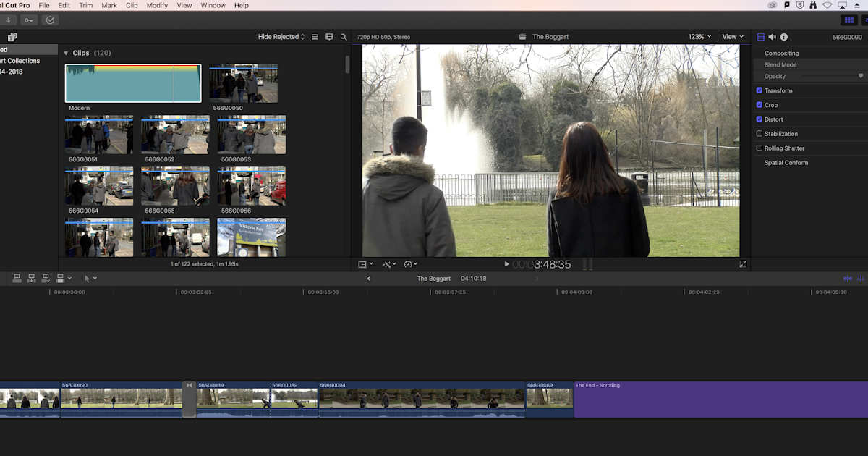868x456 pixels.
Task: Open the Modify menu
Action: (157, 5)
